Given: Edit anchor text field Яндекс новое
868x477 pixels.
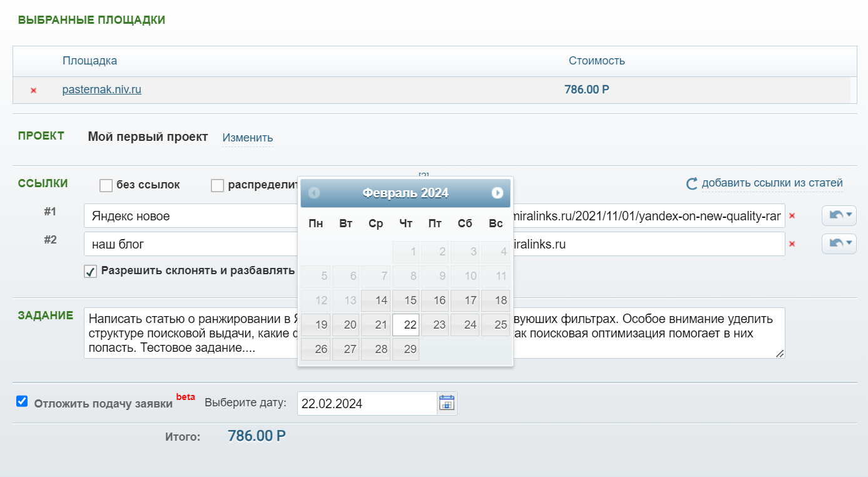Looking at the screenshot, I should [192, 216].
